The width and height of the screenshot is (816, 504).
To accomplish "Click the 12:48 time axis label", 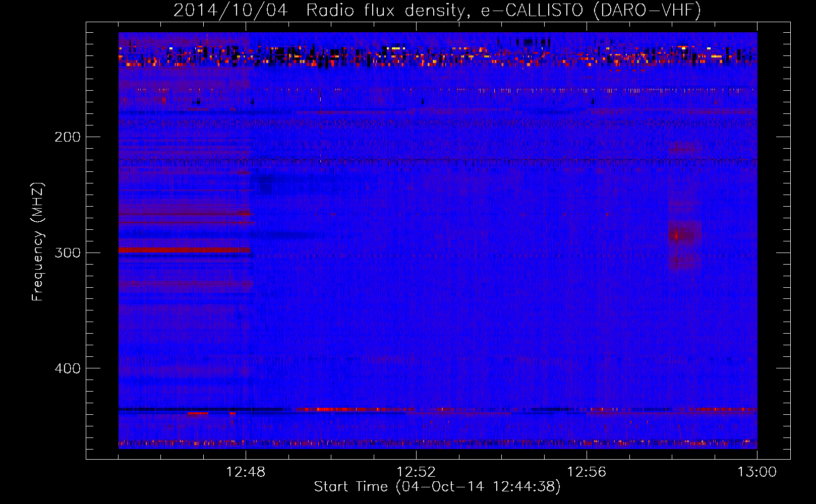I will tap(246, 472).
